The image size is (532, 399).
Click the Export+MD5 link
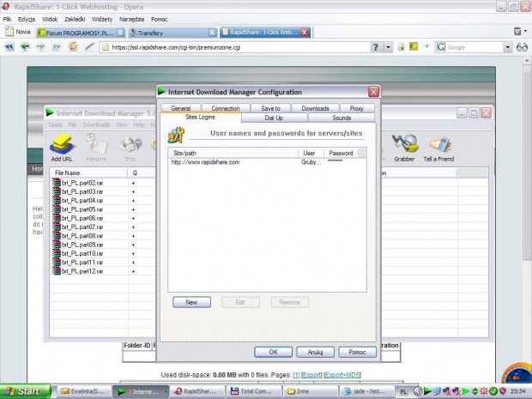pyautogui.click(x=342, y=375)
